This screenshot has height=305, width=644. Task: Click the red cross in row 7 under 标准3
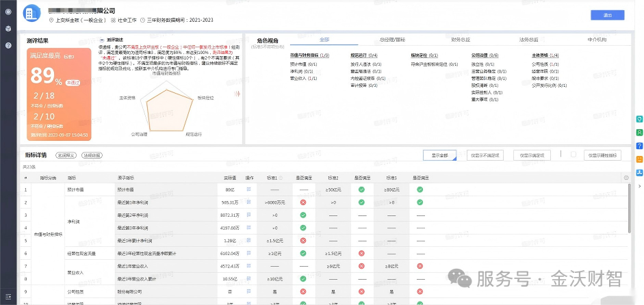coord(420,266)
